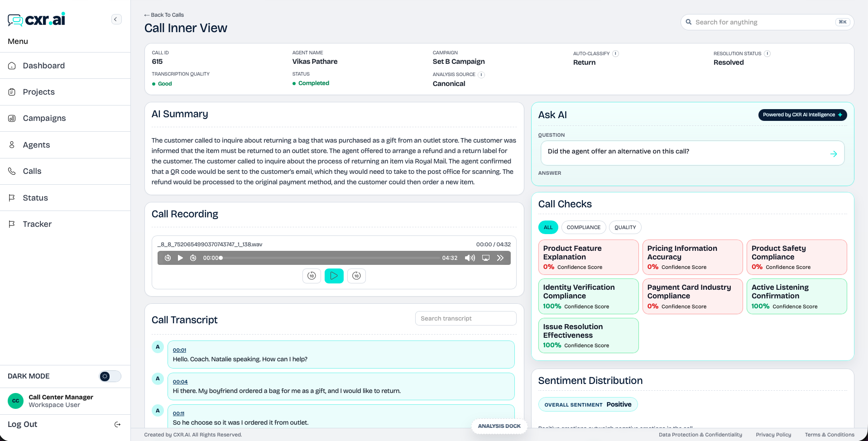This screenshot has height=441, width=868.
Task: Toggle Dark Mode switch
Action: (110, 376)
